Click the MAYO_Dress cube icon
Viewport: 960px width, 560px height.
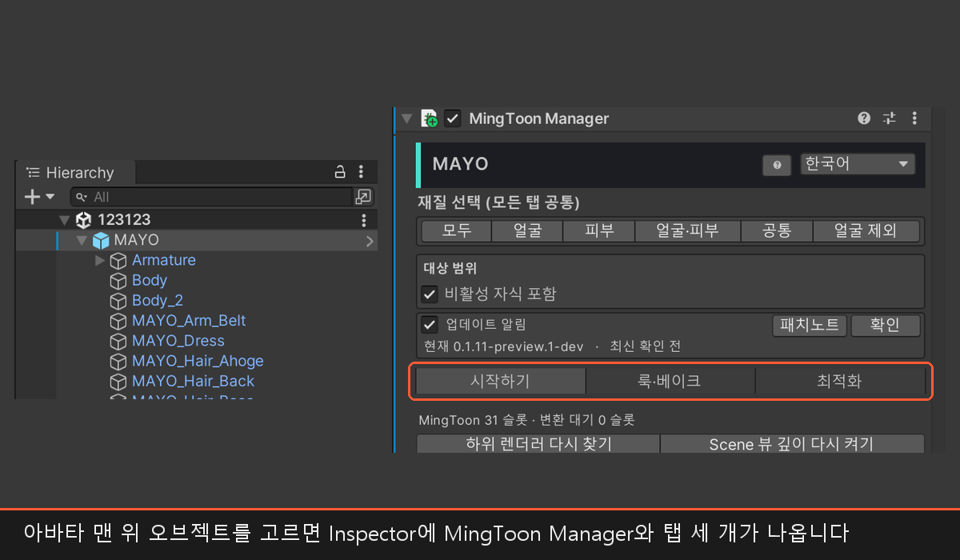118,342
